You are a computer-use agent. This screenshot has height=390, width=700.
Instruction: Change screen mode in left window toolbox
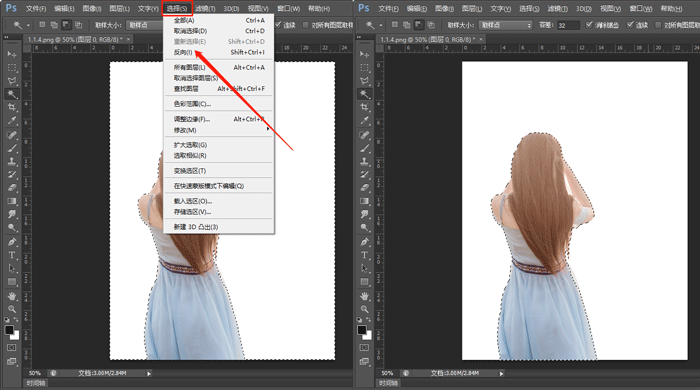point(12,361)
